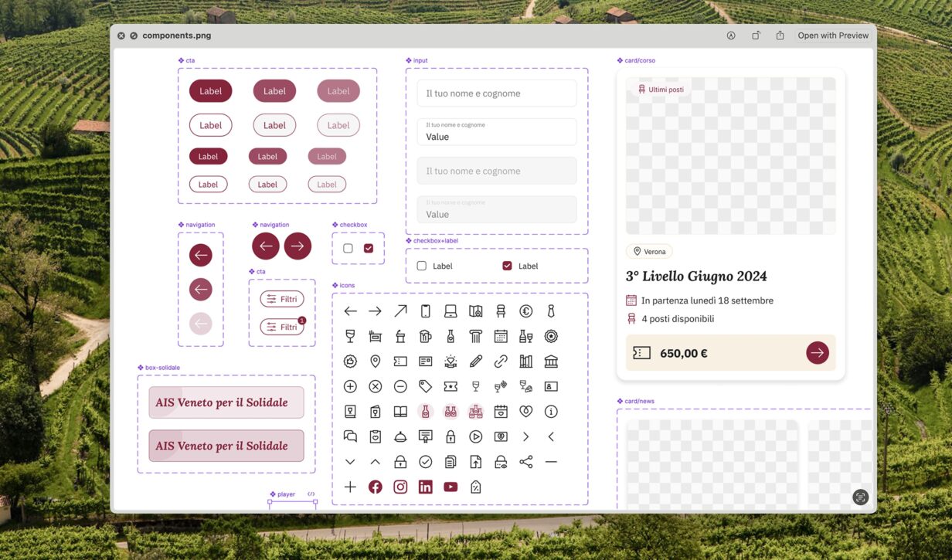Click the darker AIS Veneto per il Solidale box
This screenshot has width=952, height=560.
tap(226, 446)
